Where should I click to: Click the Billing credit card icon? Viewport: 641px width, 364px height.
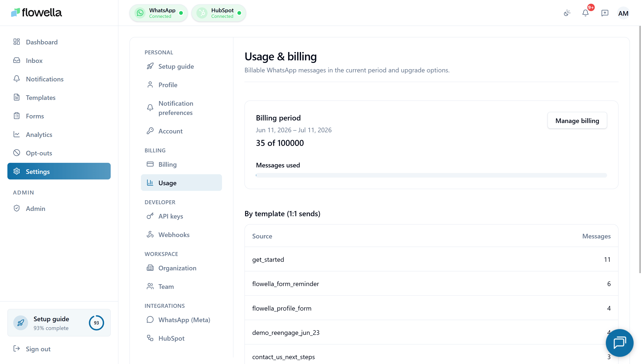150,164
